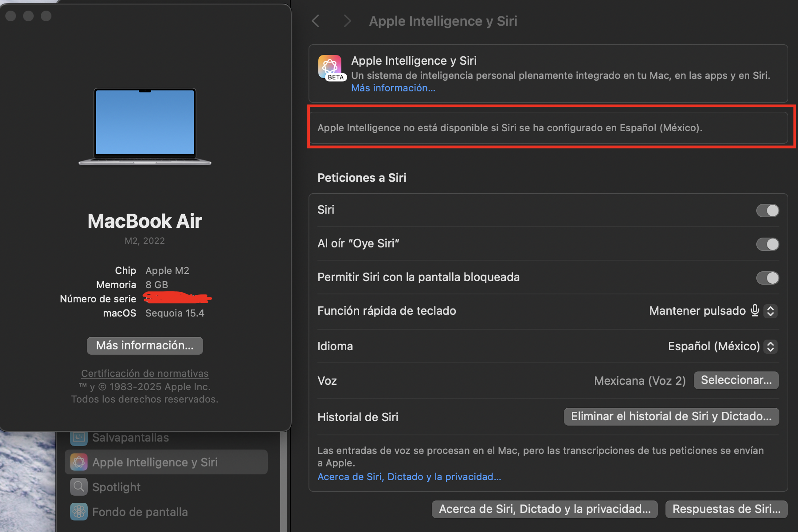The height and width of the screenshot is (532, 798).
Task: Click the Mexicana (Voz 2) value
Action: click(640, 381)
